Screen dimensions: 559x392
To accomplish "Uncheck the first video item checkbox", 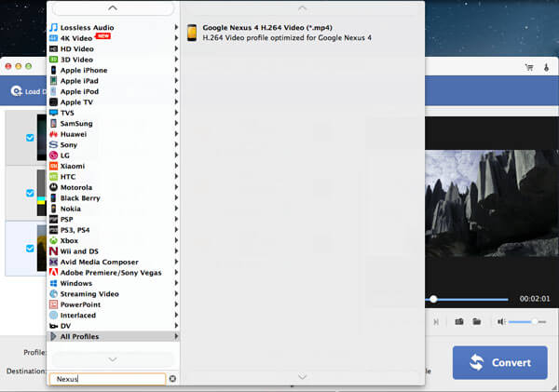I will (30, 138).
